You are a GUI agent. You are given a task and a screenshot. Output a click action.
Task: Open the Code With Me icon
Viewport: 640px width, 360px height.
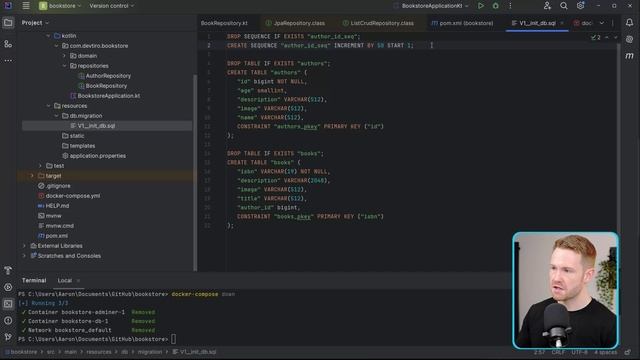pyautogui.click(x=547, y=6)
